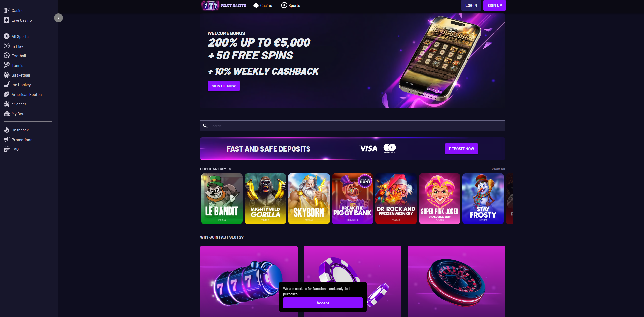
Task: Open the eSoccer gamepad icon
Action: [x=7, y=104]
